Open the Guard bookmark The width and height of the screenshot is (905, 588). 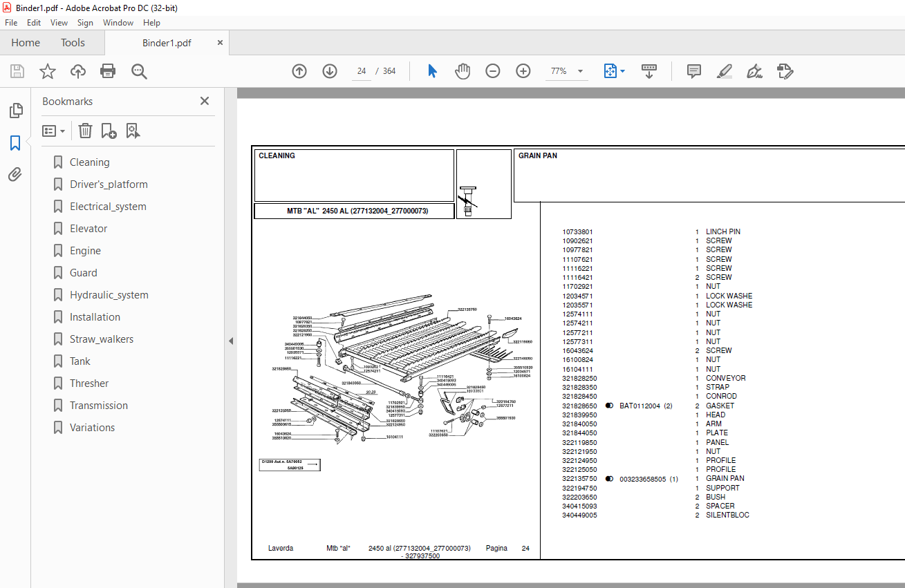tap(83, 273)
